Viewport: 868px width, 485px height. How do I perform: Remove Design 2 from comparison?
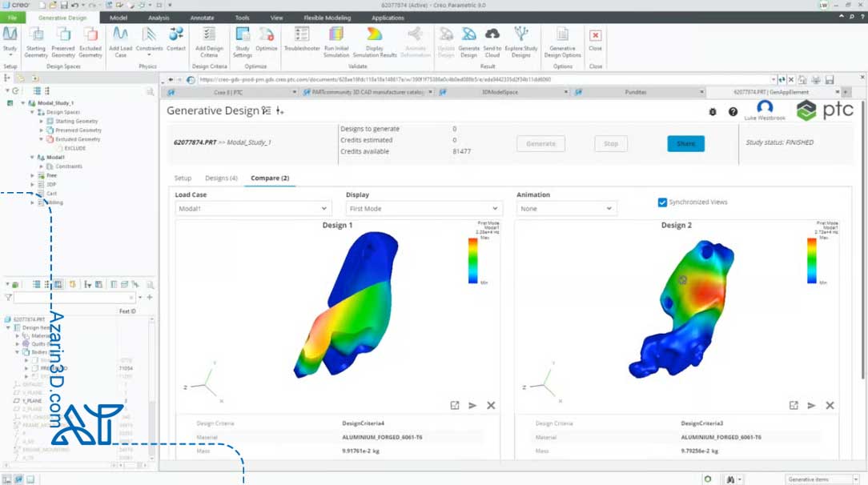pos(830,405)
